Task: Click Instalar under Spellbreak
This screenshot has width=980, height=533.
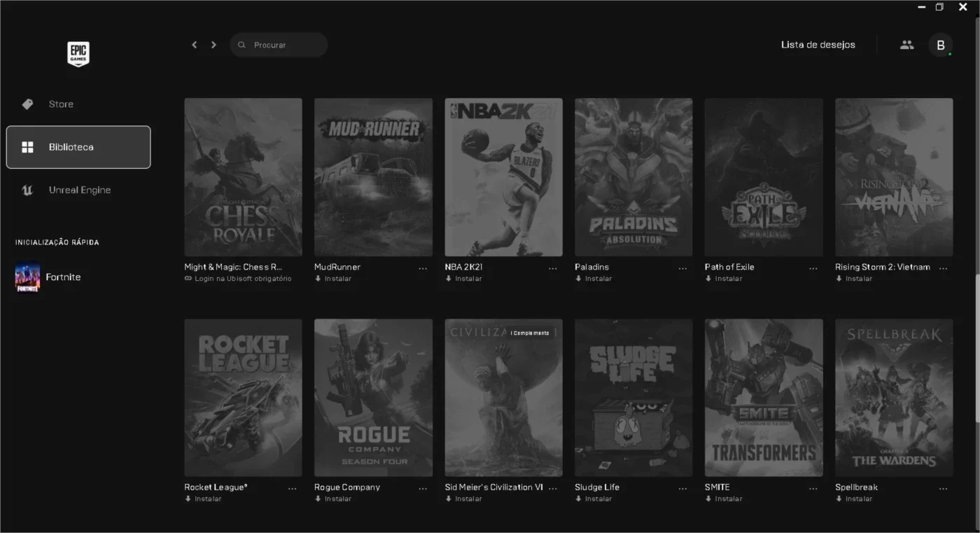Action: click(859, 499)
